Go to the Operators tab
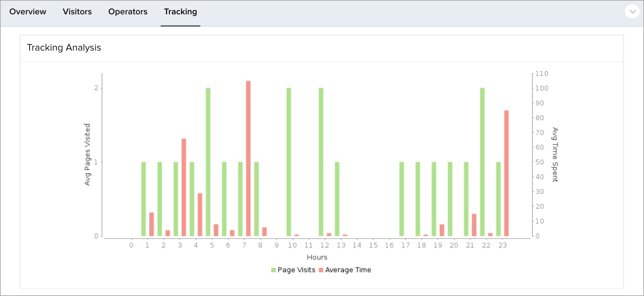644x296 pixels. click(x=128, y=12)
